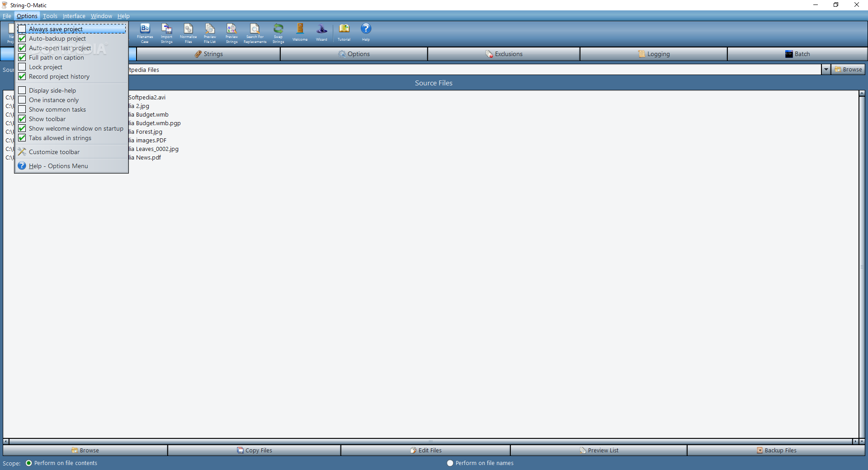Switch to the Options tab
Viewport: 868px width, 470px height.
(354, 54)
